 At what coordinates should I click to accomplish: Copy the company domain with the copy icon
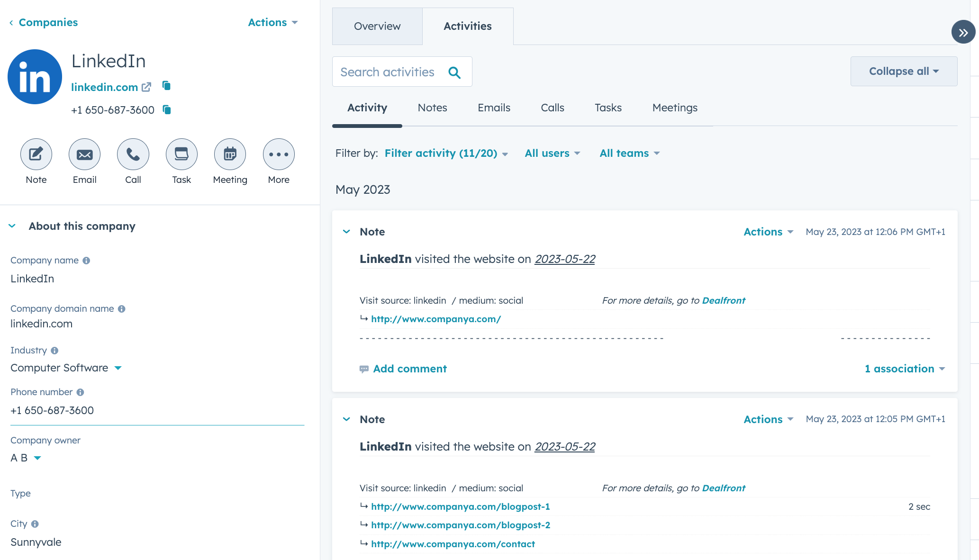click(x=166, y=86)
